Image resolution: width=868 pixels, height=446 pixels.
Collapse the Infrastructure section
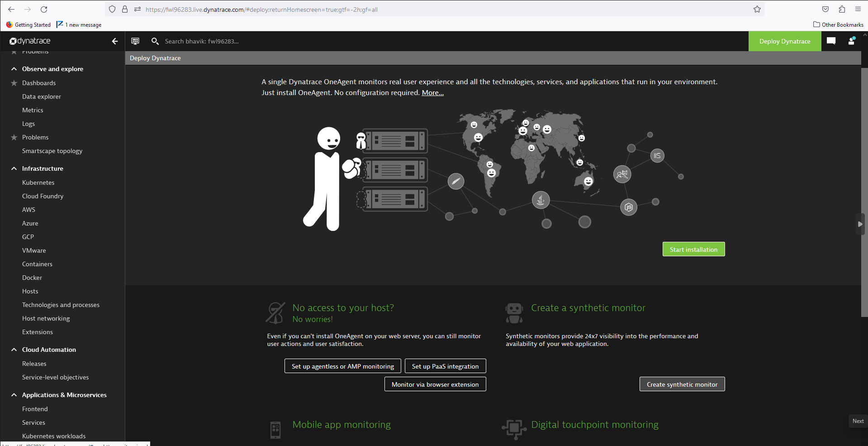[x=14, y=168]
